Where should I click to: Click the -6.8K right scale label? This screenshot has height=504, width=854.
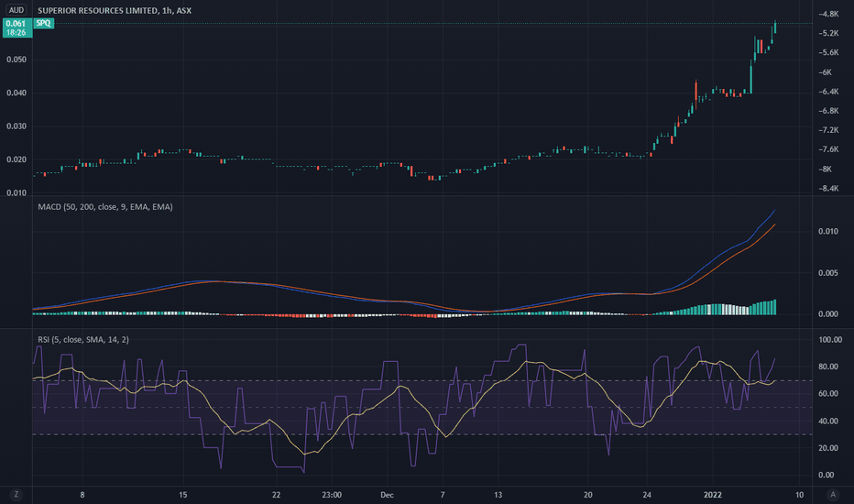tap(828, 111)
